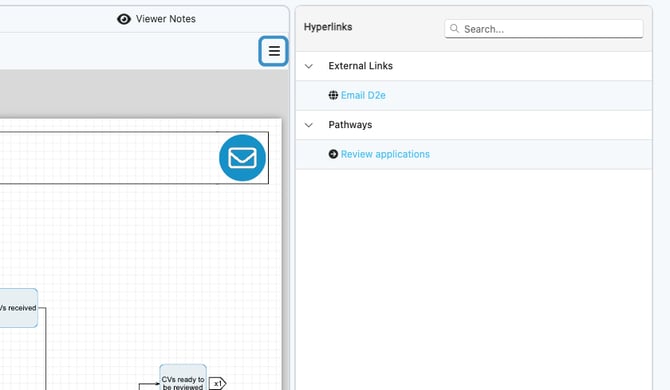The height and width of the screenshot is (390, 670).
Task: Select the CVs ready to be reviewed node
Action: (x=183, y=377)
